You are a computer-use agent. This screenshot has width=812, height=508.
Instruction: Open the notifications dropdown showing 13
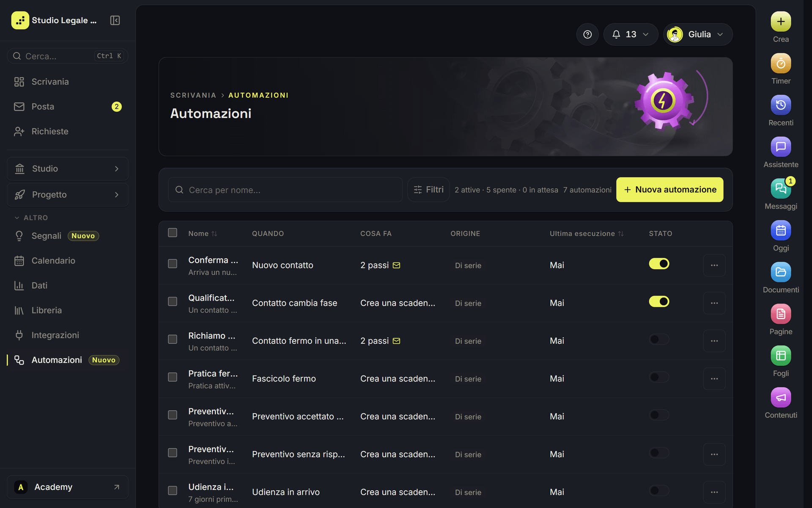631,34
